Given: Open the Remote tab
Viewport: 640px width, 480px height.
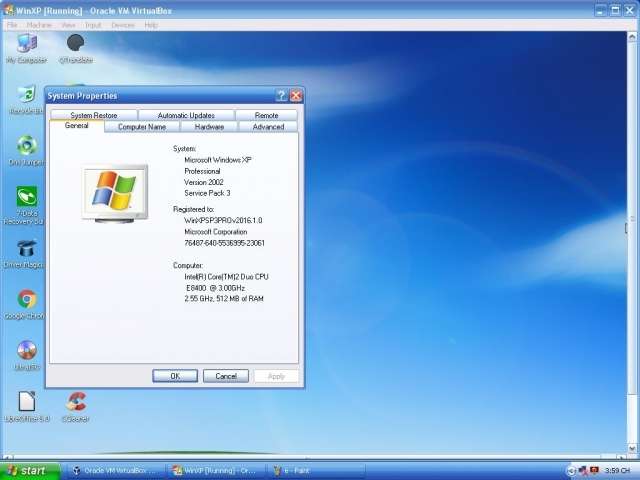Looking at the screenshot, I should pos(266,115).
